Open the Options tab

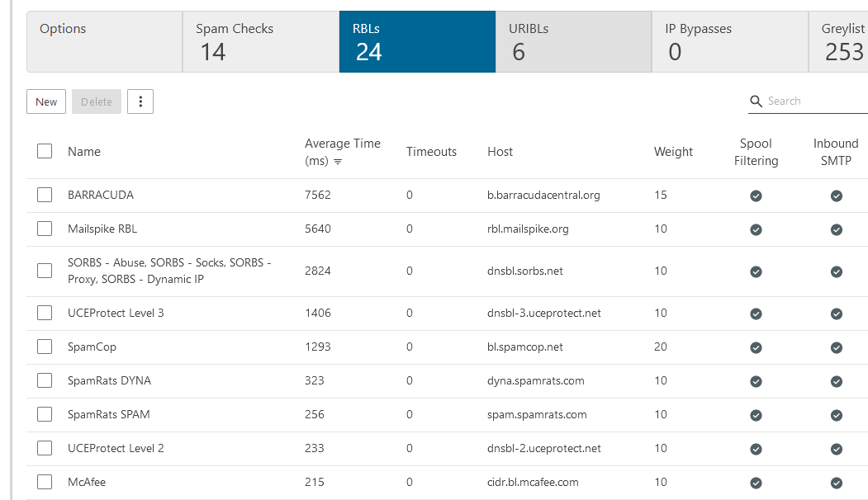coord(104,42)
